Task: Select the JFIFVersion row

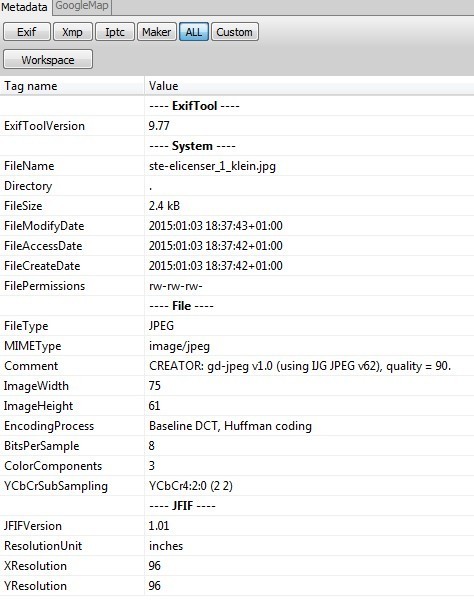Action: coord(237,526)
